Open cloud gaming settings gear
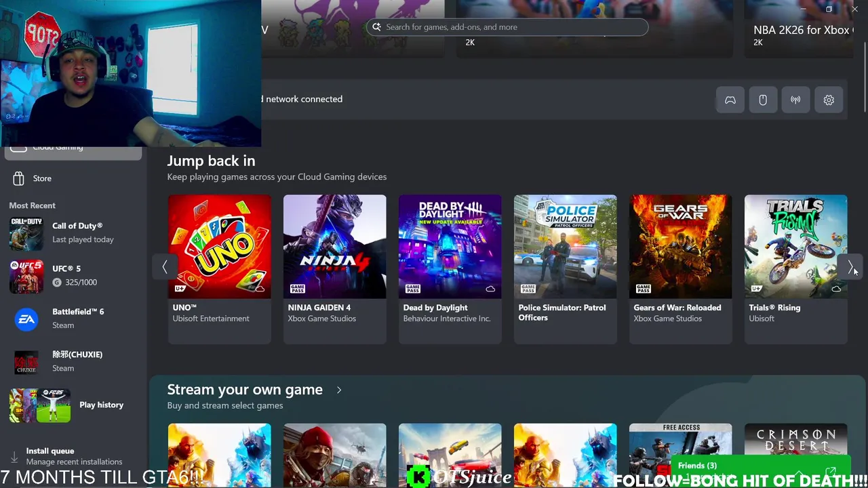 tap(829, 100)
